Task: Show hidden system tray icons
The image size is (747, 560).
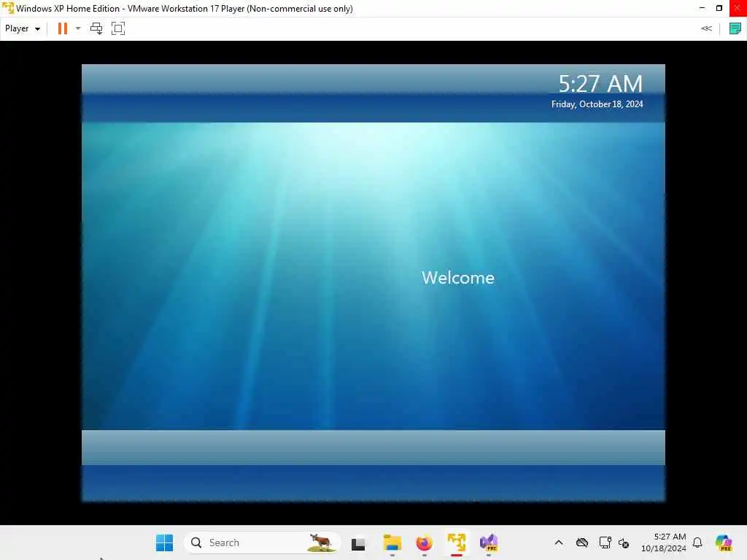Action: click(559, 542)
